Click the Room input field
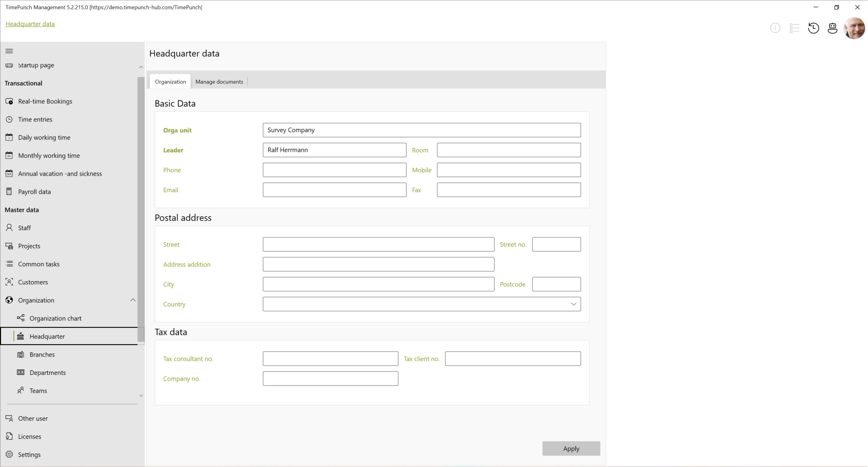This screenshot has height=467, width=868. click(x=509, y=150)
